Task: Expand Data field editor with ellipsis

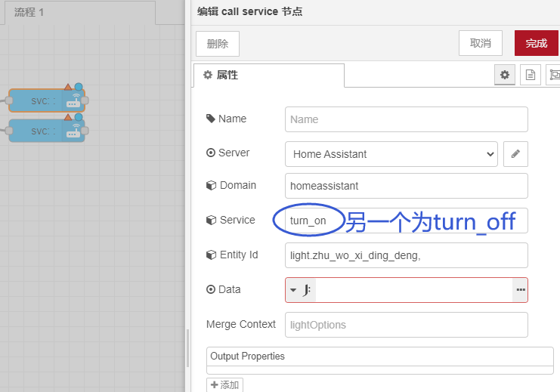Action: click(x=521, y=290)
